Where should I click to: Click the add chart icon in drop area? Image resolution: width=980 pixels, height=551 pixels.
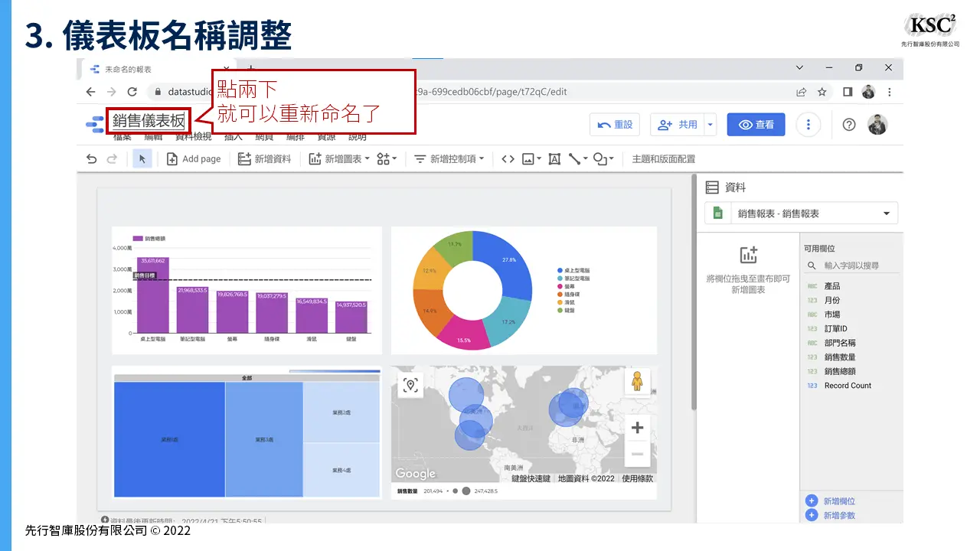[x=748, y=256]
